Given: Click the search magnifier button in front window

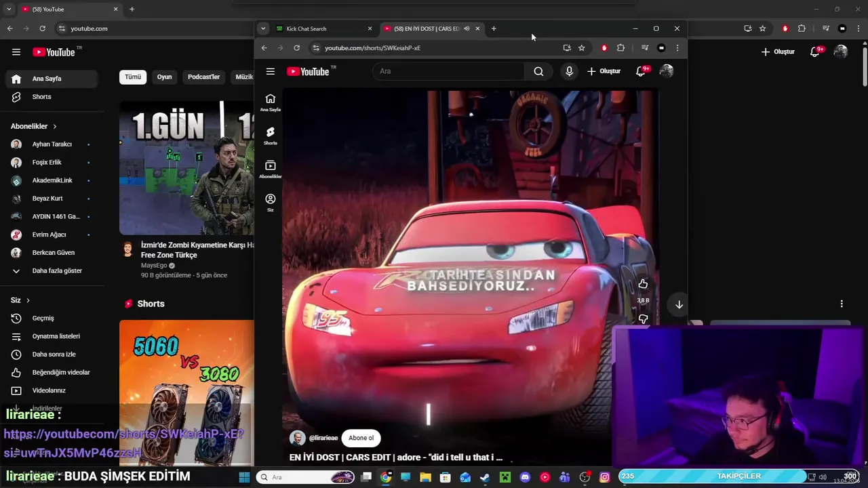Looking at the screenshot, I should point(538,71).
